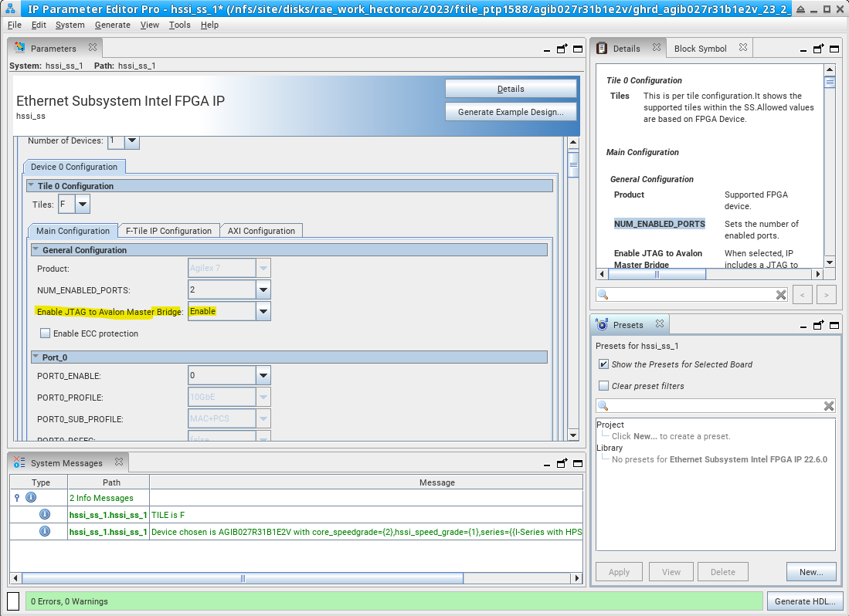The height and width of the screenshot is (616, 849).
Task: Click the info icon on the TILE is F message
Action: click(x=45, y=514)
